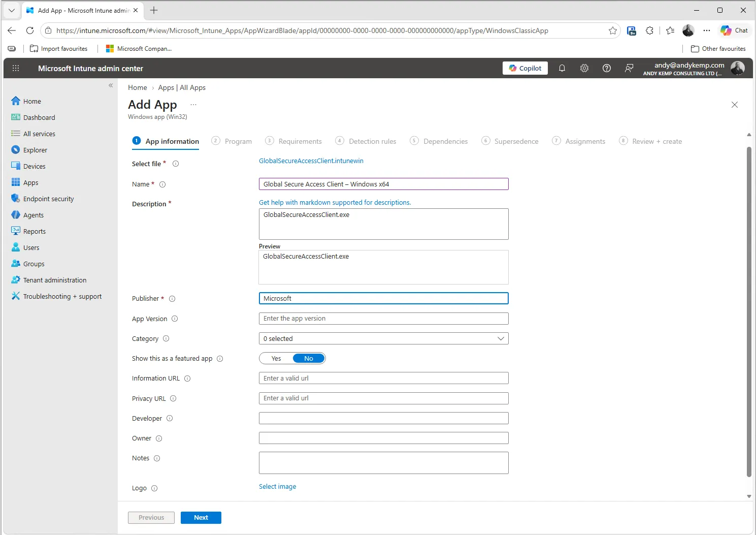Image resolution: width=756 pixels, height=535 pixels.
Task: Open Other favourites folder
Action: click(x=718, y=49)
